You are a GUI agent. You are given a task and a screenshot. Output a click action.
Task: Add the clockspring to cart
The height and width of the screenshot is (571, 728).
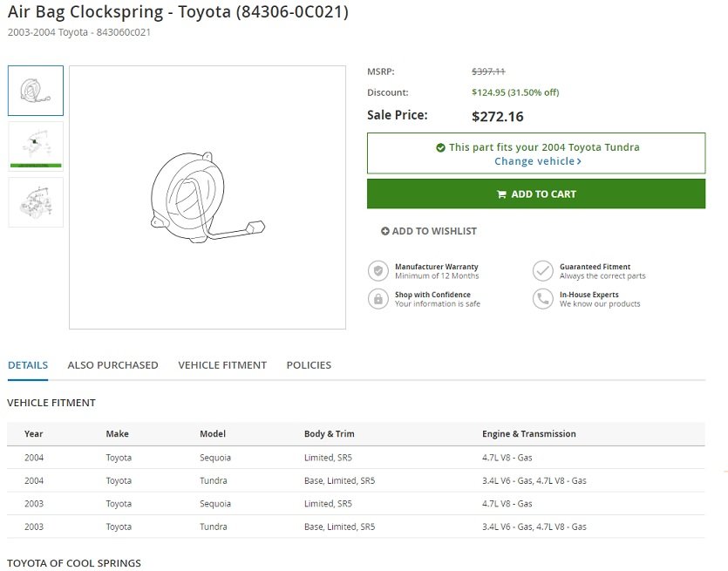[x=536, y=194]
